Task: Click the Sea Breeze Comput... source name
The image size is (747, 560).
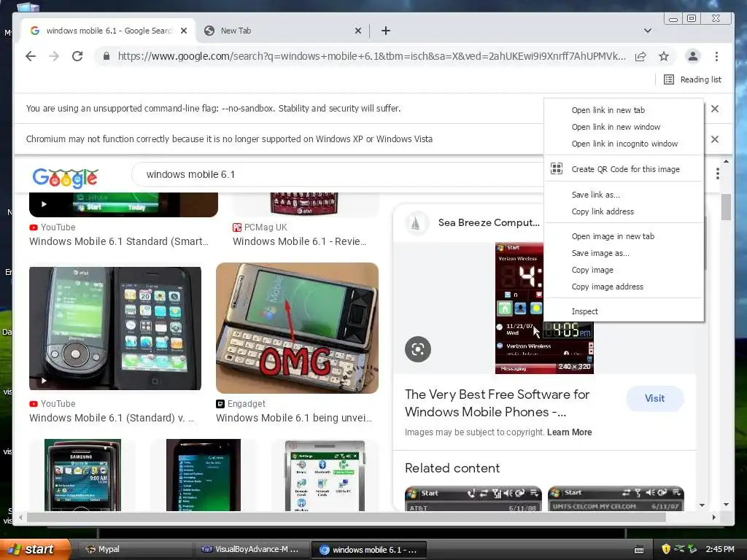Action: (x=489, y=222)
